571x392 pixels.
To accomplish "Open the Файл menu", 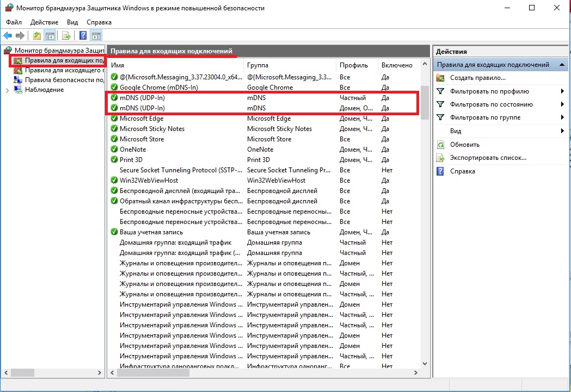I will 14,22.
